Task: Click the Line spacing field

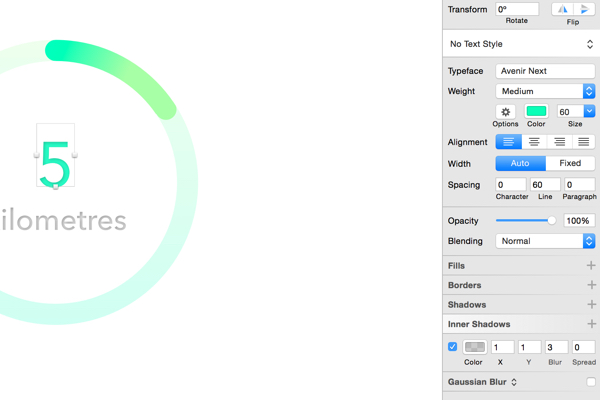Action: pos(545,185)
